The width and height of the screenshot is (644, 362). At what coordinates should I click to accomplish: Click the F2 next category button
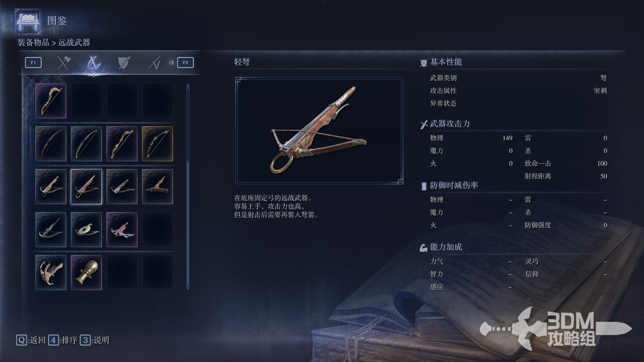point(185,62)
